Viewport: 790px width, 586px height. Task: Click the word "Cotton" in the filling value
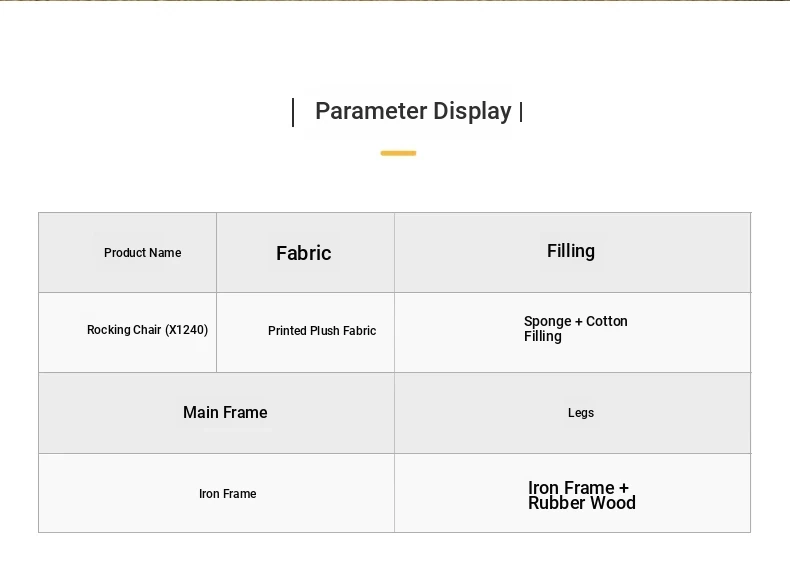coord(607,321)
